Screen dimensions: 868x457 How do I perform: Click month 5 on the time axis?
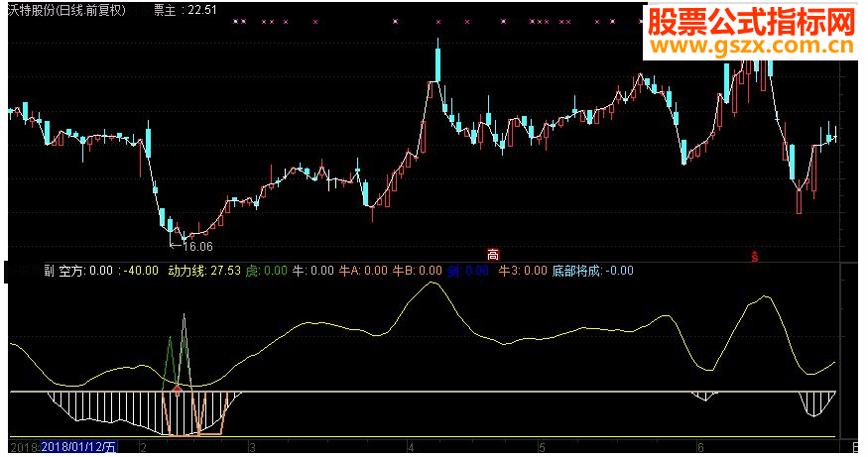point(542,447)
